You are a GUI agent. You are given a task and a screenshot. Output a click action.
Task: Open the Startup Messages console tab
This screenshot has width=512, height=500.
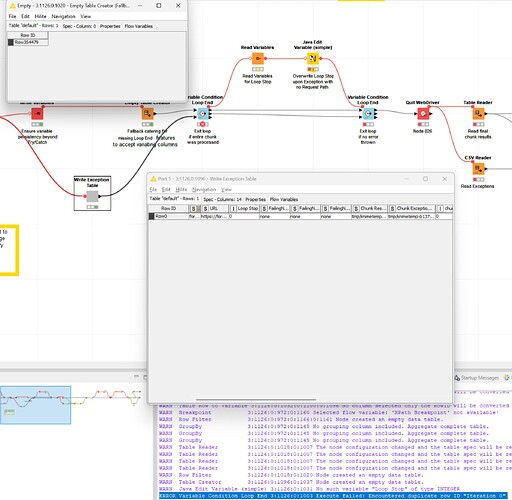[x=477, y=378]
